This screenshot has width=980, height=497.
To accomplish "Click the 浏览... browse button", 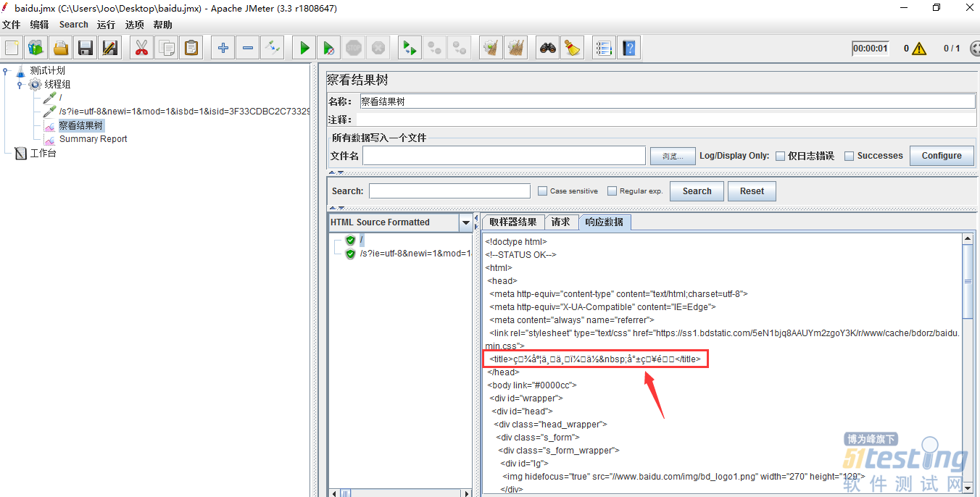I will point(672,156).
